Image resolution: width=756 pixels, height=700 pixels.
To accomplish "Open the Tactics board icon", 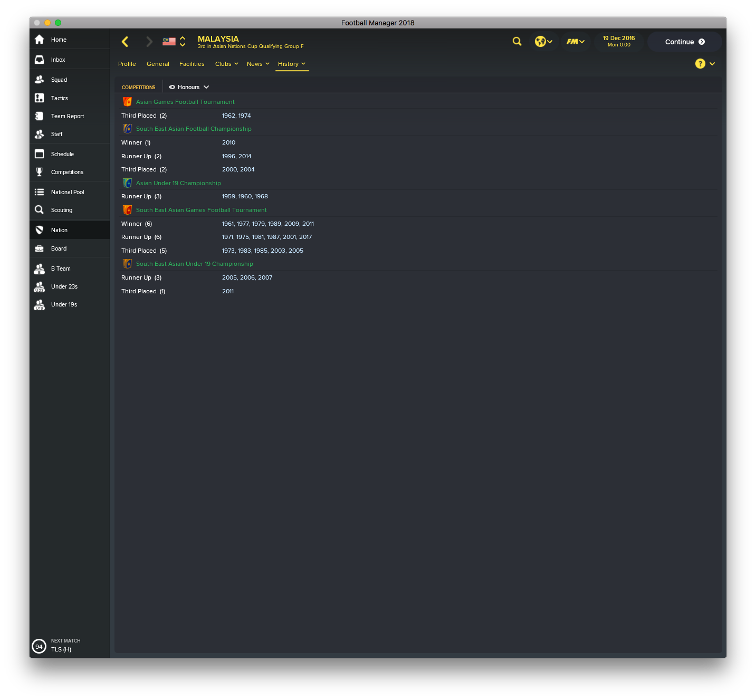I will (39, 98).
